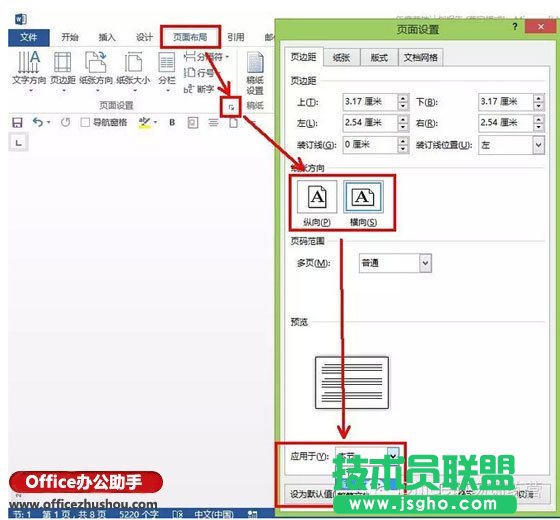The width and height of the screenshot is (560, 520).
Task: Click the word count (5220 个字) status item
Action: click(139, 514)
